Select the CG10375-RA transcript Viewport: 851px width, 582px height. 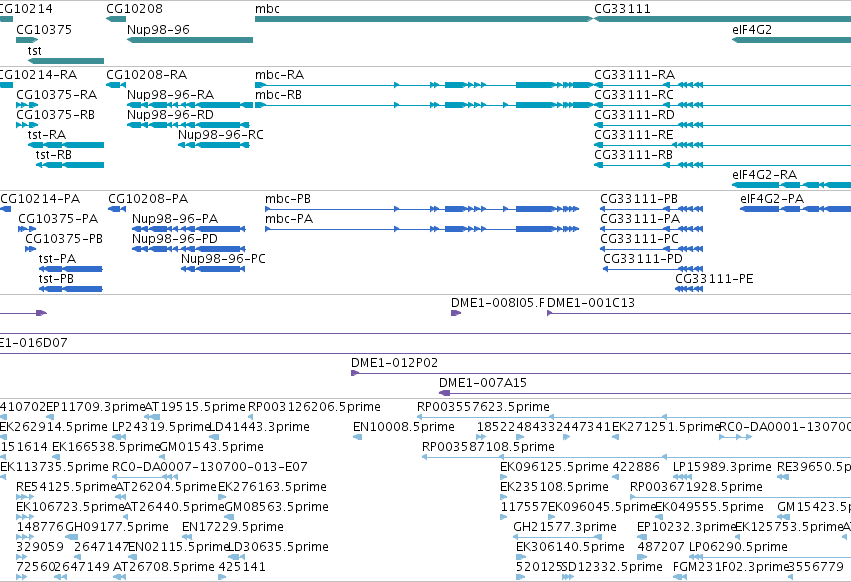pyautogui.click(x=27, y=105)
